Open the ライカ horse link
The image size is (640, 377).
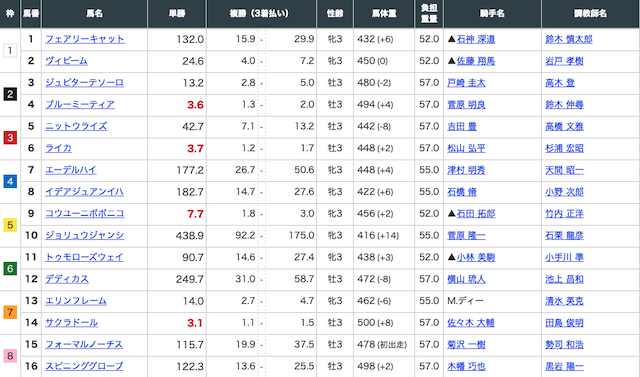pos(58,149)
